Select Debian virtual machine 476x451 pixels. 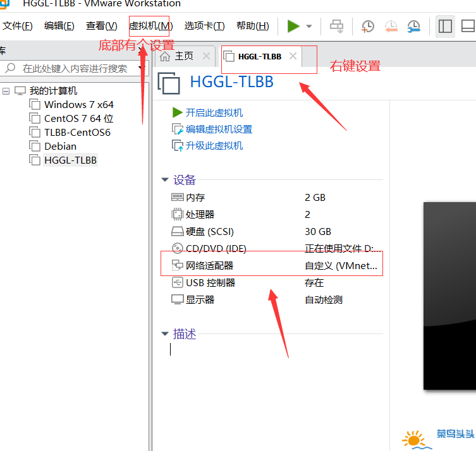point(61,147)
